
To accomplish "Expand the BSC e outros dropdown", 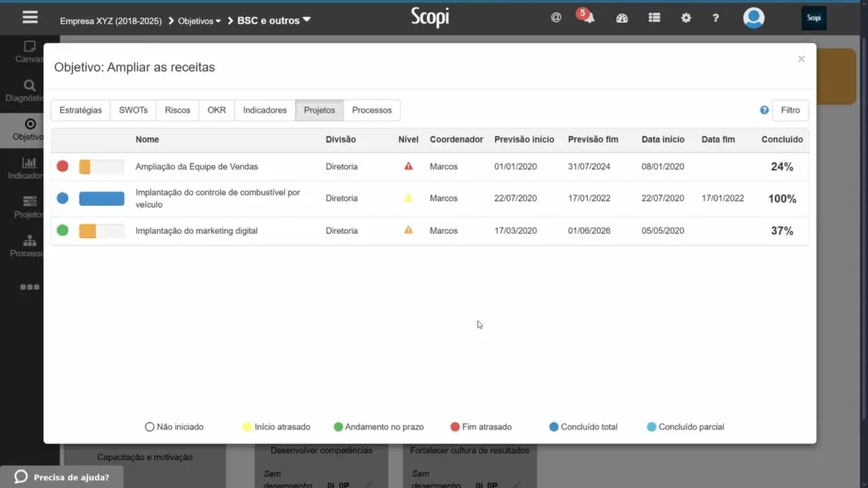I will pos(274,20).
